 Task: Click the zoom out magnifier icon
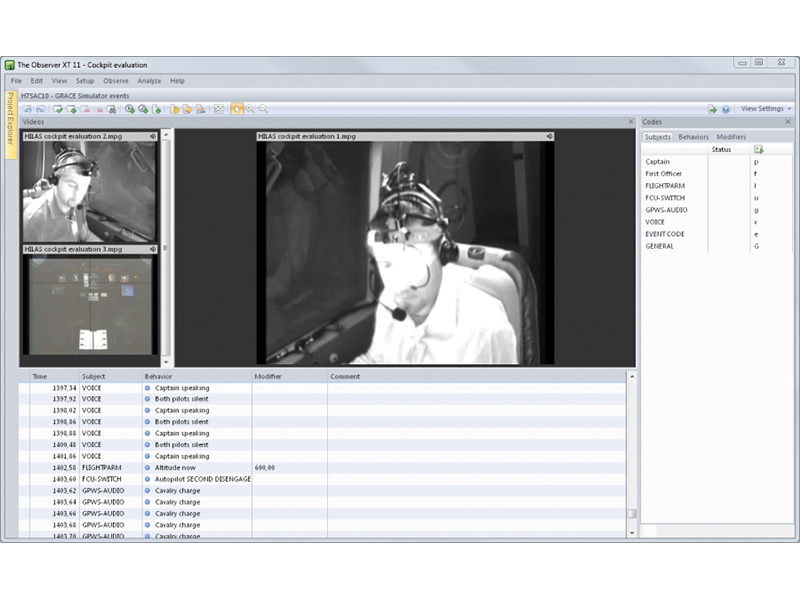pyautogui.click(x=263, y=109)
